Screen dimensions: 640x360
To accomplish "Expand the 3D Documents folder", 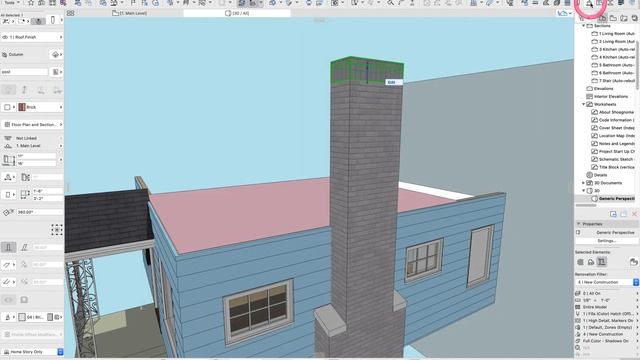I will 584,183.
